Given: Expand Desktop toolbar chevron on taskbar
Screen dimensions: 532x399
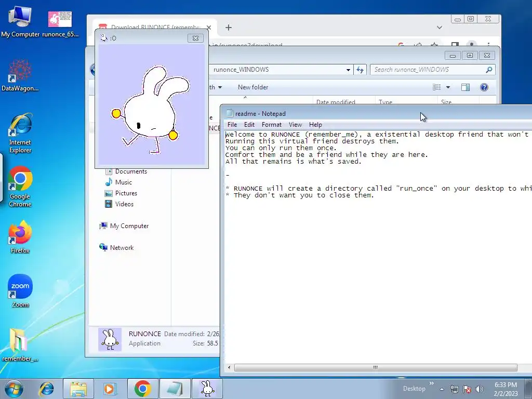Looking at the screenshot, I should (x=432, y=383).
